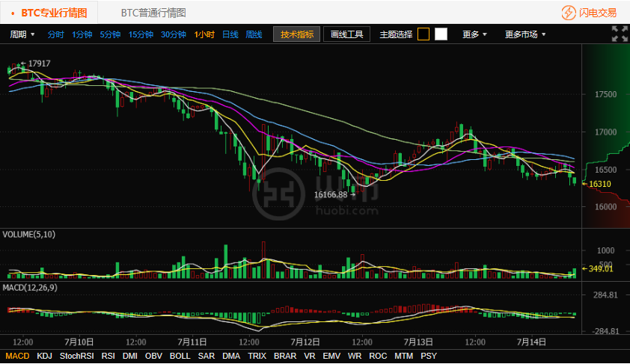Screen dimensions: 630x364
Task: Select the white theme swatch
Action: [x=441, y=34]
